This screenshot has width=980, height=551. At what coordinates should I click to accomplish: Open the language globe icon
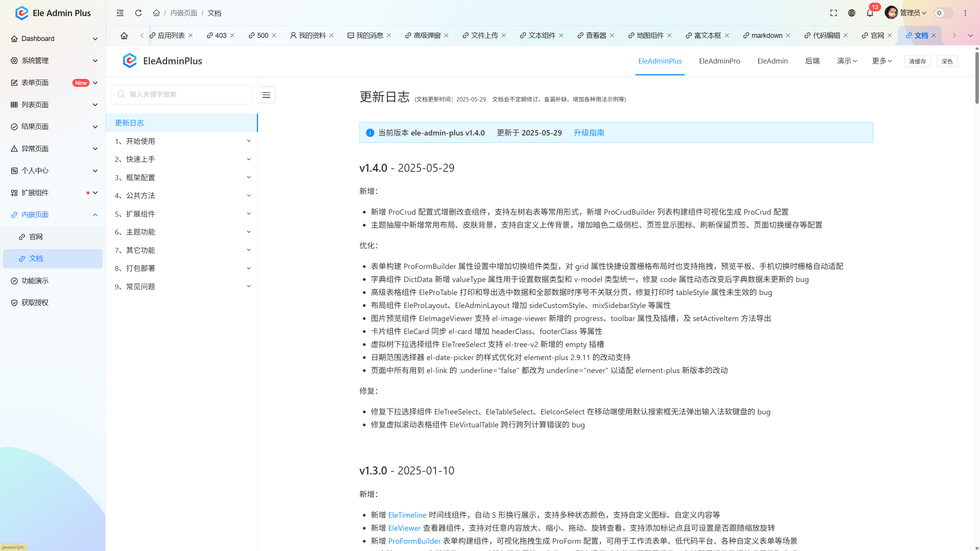tap(851, 13)
